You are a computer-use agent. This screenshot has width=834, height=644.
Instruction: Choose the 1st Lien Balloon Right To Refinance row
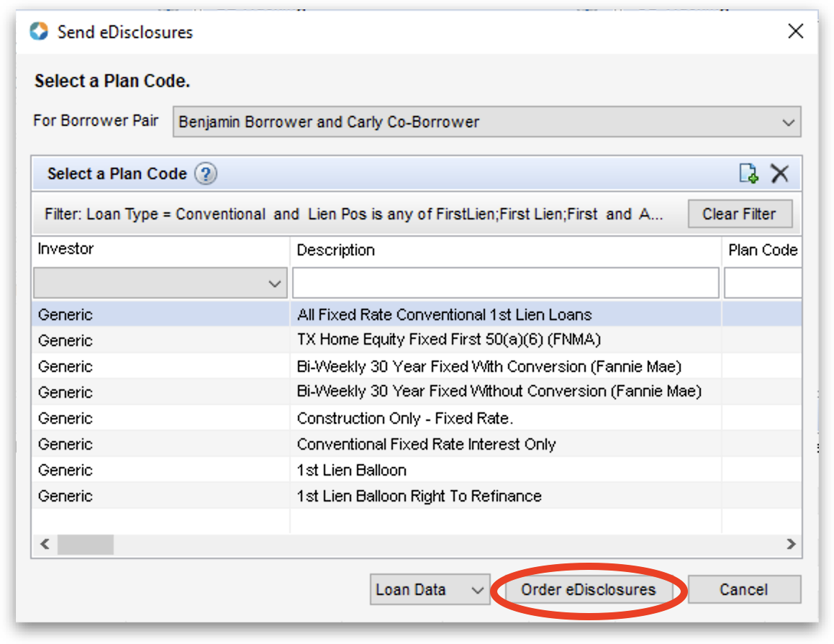click(x=419, y=496)
